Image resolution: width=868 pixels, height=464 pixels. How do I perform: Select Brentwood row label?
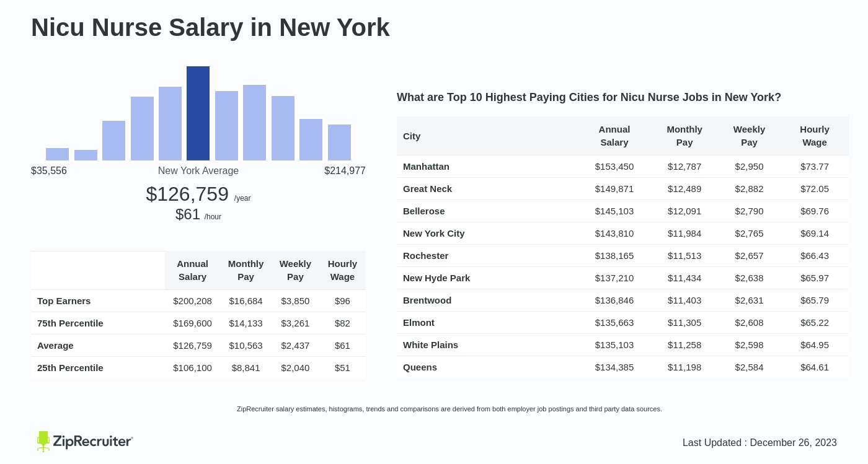click(x=427, y=300)
